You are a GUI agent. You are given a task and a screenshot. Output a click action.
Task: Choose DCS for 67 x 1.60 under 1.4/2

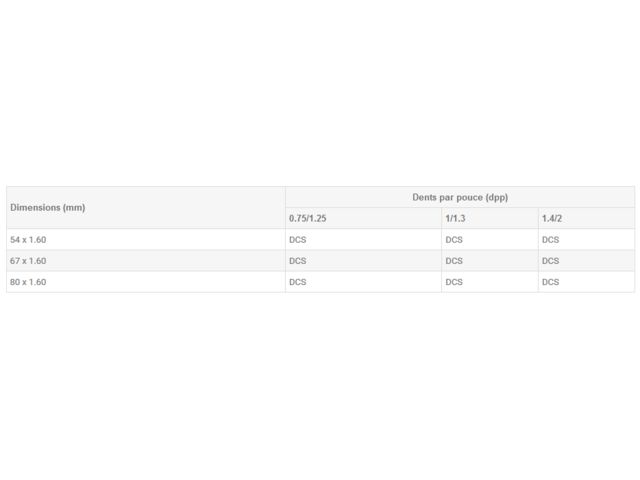coord(551,261)
